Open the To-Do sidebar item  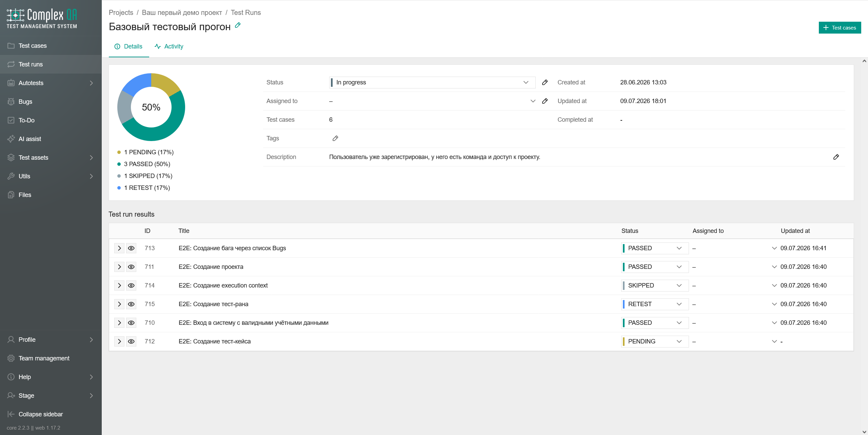point(51,120)
